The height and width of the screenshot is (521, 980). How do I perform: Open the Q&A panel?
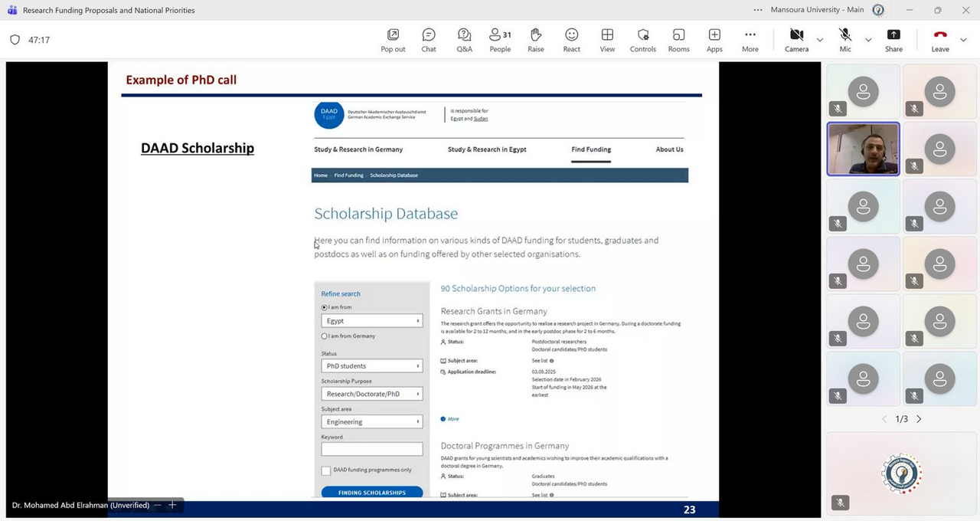(x=464, y=40)
